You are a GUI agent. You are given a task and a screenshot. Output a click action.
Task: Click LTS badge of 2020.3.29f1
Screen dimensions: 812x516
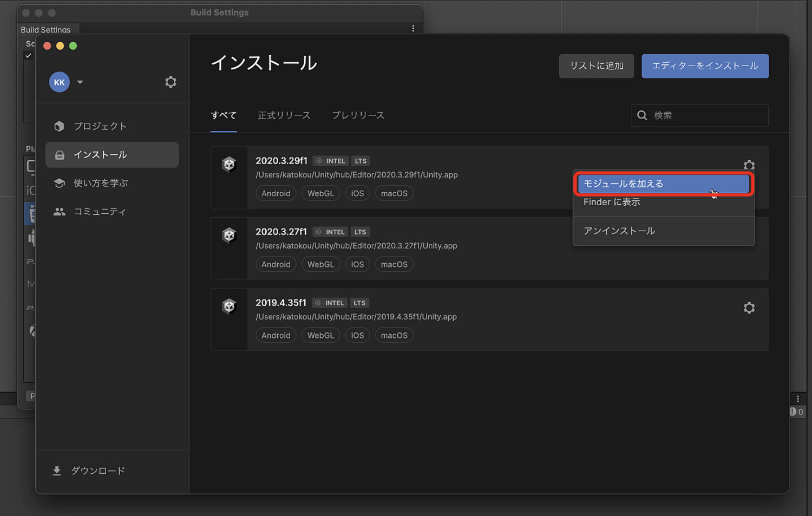click(361, 161)
